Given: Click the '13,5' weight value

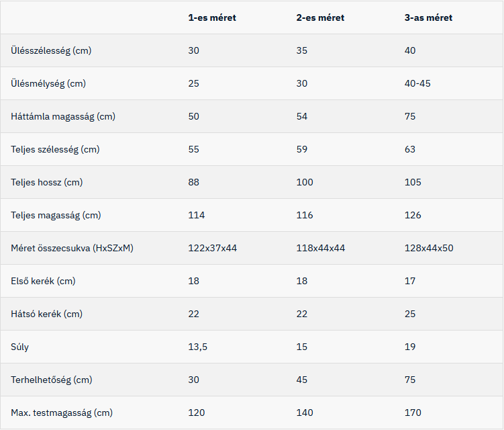Looking at the screenshot, I should click(198, 347).
